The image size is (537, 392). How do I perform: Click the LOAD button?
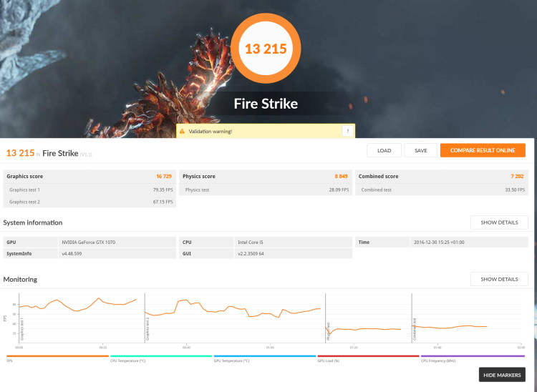point(384,150)
